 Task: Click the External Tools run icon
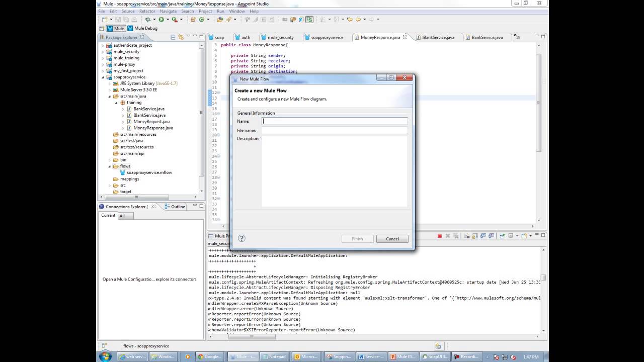coord(174,20)
